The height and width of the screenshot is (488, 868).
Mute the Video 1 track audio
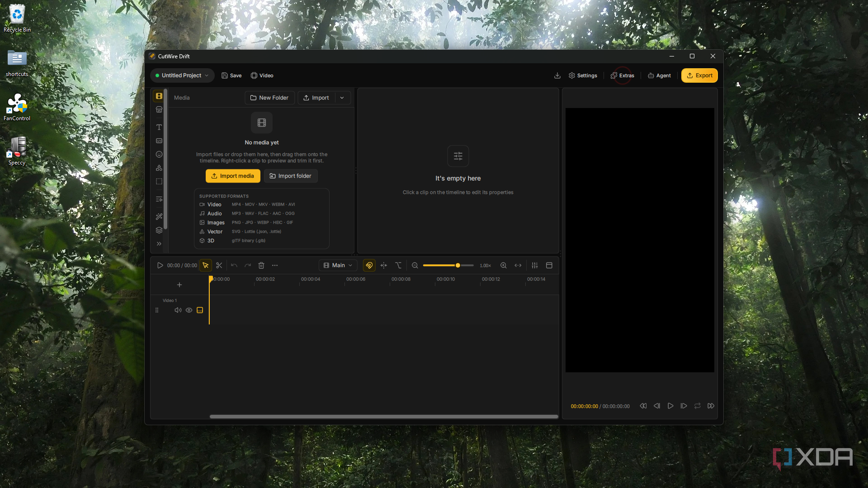tap(178, 310)
